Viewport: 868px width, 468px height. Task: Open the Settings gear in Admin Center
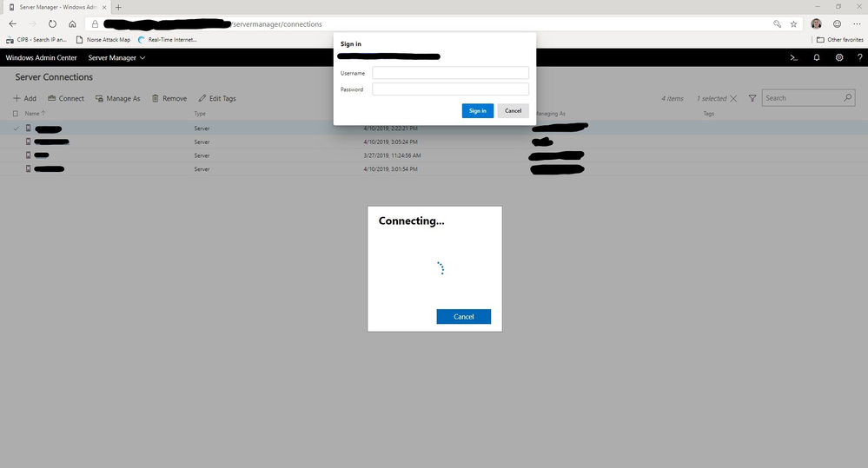(x=839, y=57)
